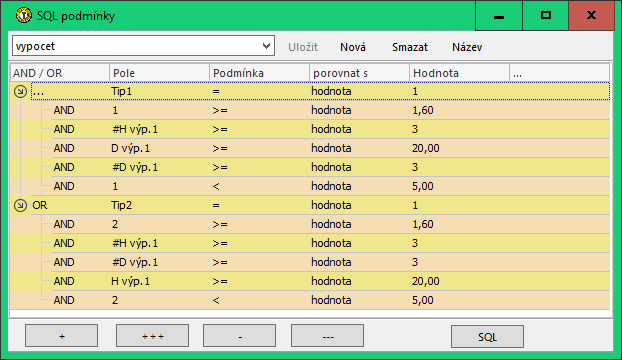Click the value 20,00 in H výp.1 row
Viewport: 622px width, 360px height.
[x=426, y=281]
